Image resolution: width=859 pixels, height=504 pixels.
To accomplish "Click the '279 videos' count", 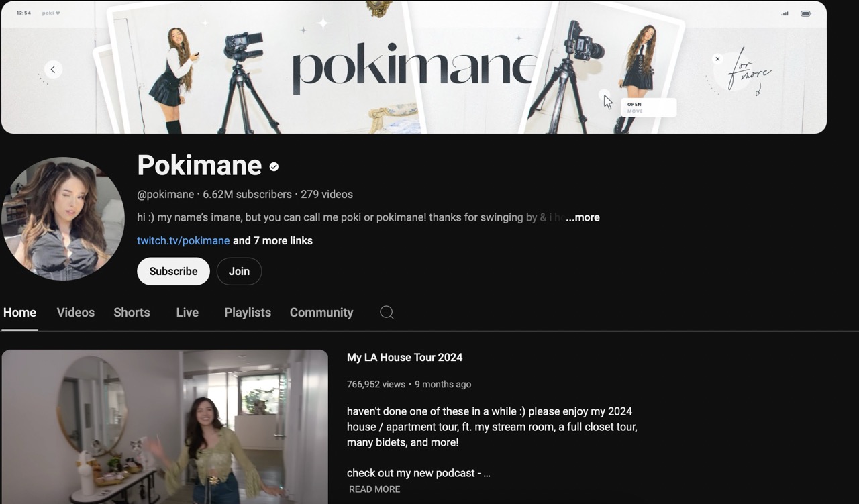I will pos(327,194).
